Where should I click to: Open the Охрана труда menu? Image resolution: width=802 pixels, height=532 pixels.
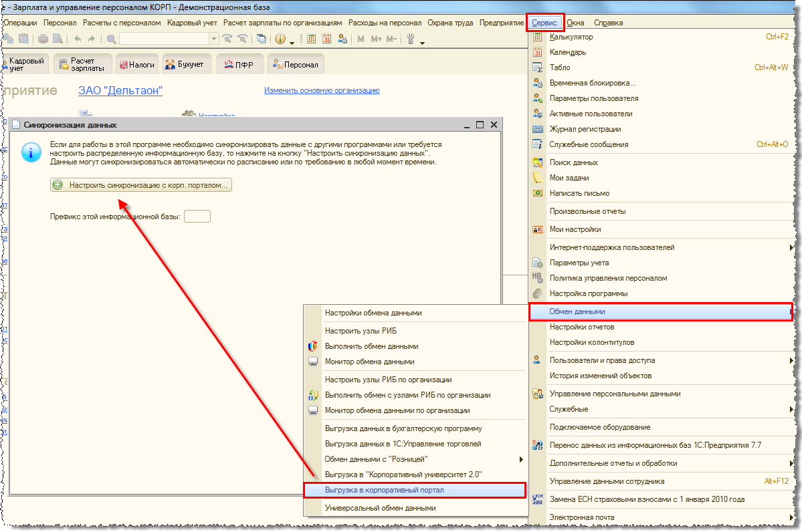point(450,23)
